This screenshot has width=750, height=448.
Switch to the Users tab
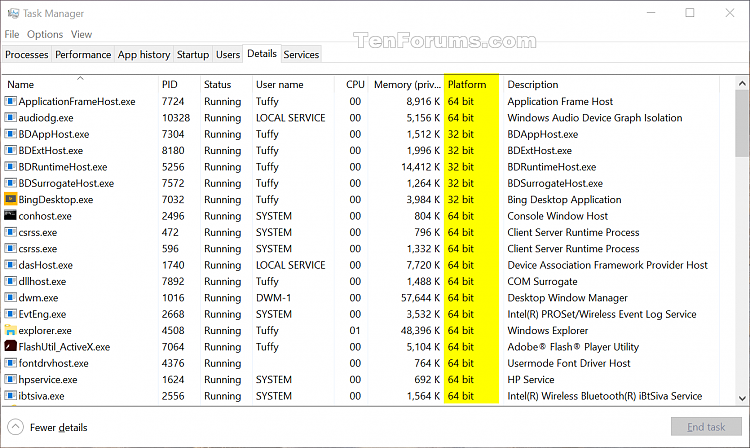(228, 55)
